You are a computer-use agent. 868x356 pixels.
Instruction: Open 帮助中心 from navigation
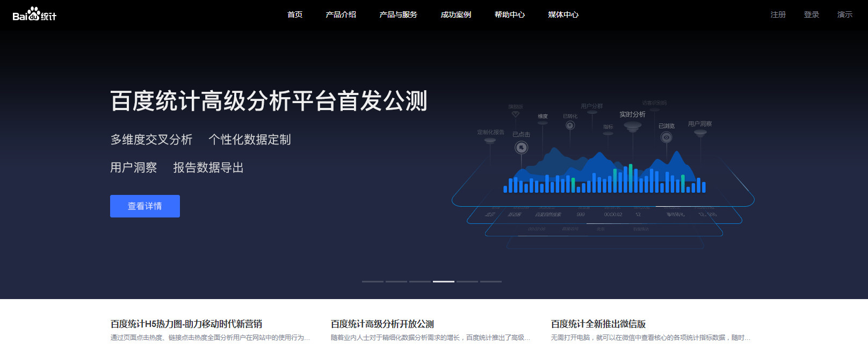(509, 14)
